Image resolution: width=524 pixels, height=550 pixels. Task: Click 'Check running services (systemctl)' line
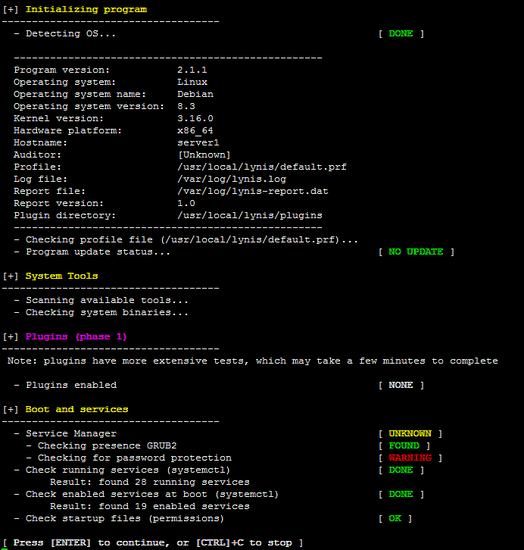click(x=122, y=470)
